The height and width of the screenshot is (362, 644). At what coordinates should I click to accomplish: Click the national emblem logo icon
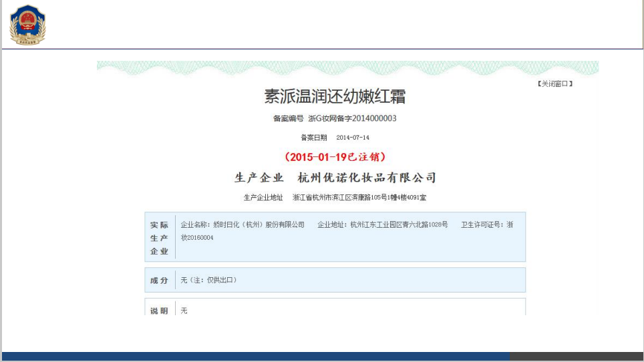tap(27, 25)
